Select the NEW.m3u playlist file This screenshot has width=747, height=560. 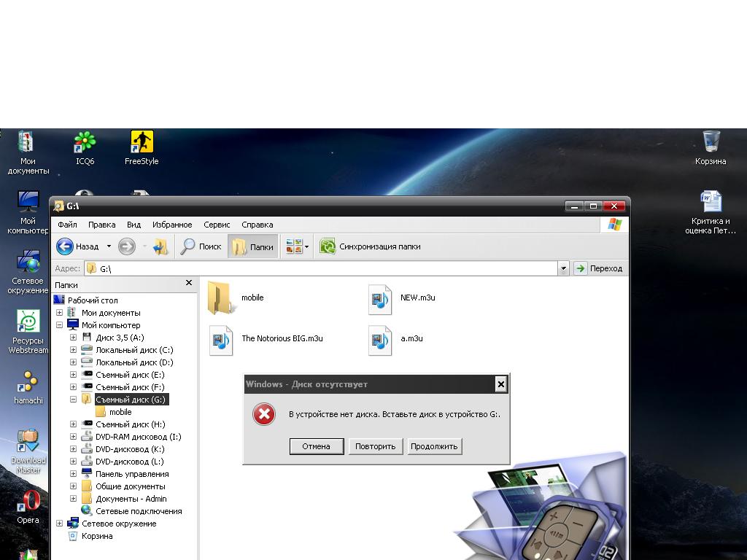click(x=380, y=299)
